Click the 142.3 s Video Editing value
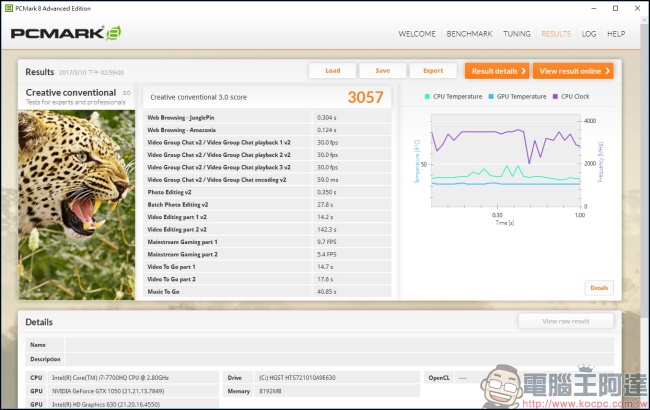Viewport: 650px width, 410px height. (327, 230)
